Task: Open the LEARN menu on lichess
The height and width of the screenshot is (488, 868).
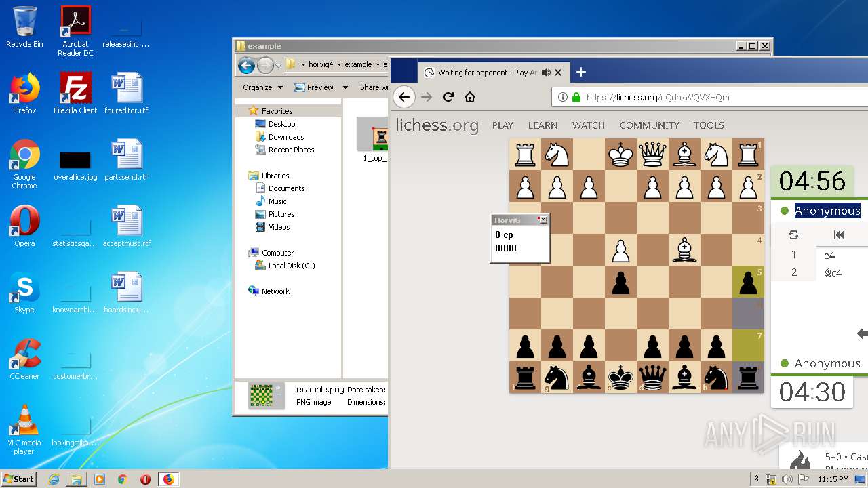Action: pyautogui.click(x=543, y=125)
